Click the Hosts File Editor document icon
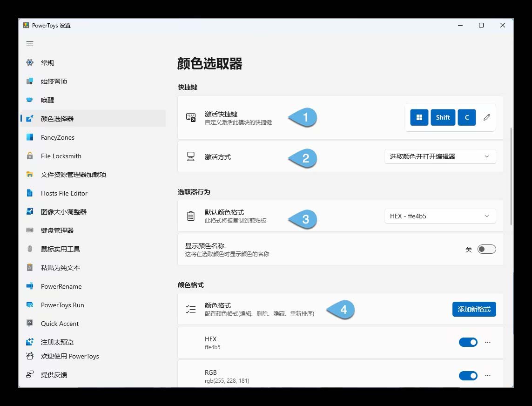 30,193
